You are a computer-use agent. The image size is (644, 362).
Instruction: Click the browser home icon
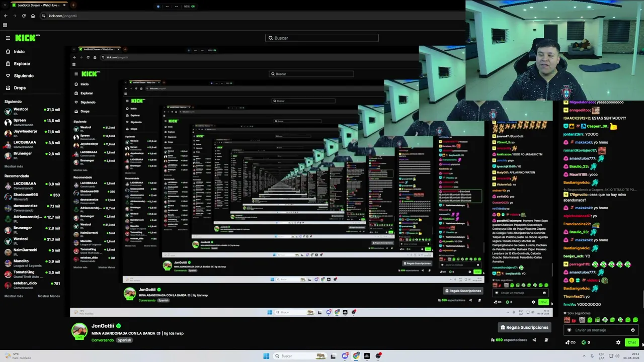[x=33, y=16]
